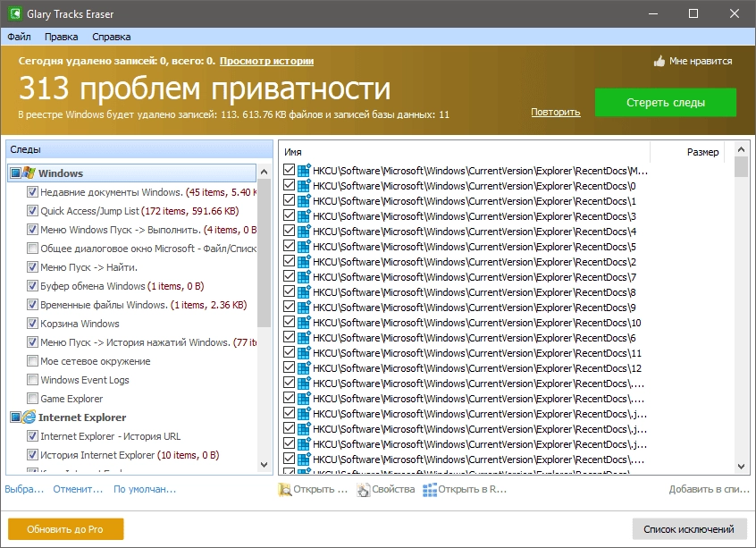
Task: Click the "Открыть …" folder icon
Action: tap(284, 489)
